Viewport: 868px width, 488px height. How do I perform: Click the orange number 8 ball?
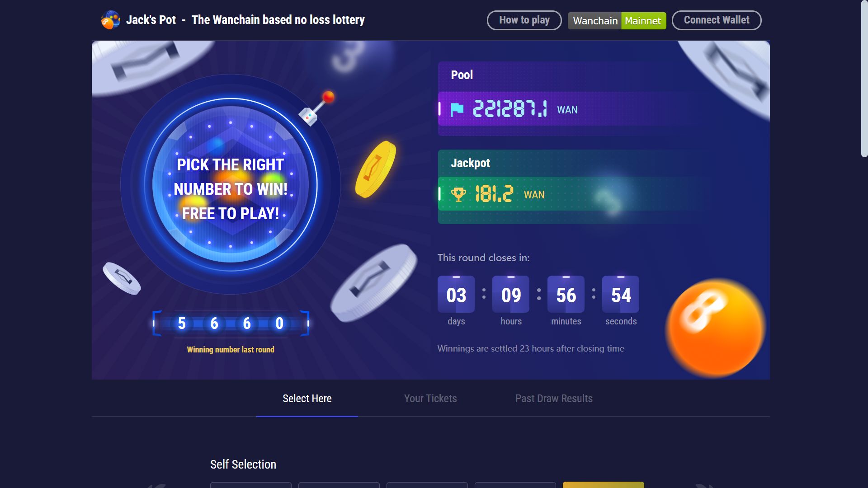[714, 327]
